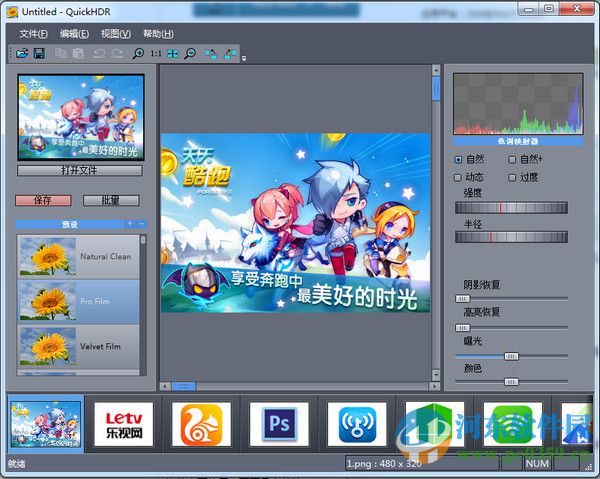
Task: Click the red 保存 button
Action: pyautogui.click(x=43, y=200)
